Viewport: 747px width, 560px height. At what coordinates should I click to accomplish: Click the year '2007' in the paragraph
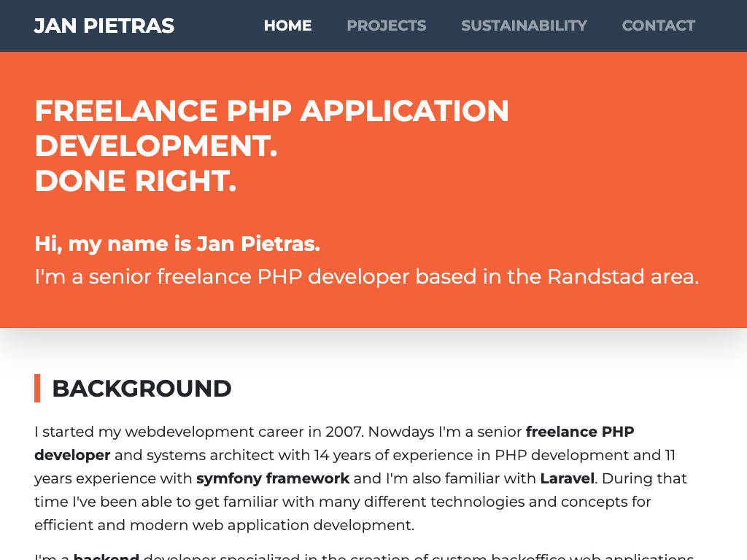(344, 432)
